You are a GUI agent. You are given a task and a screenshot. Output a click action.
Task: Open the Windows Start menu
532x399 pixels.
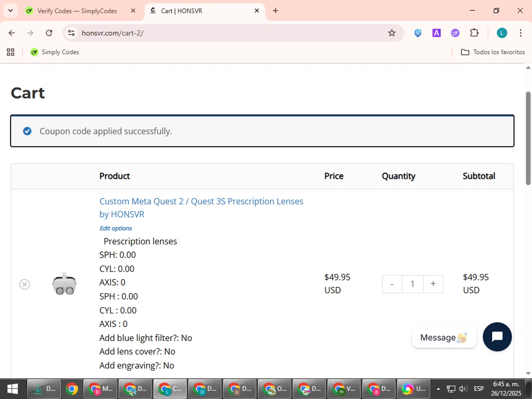(x=13, y=389)
